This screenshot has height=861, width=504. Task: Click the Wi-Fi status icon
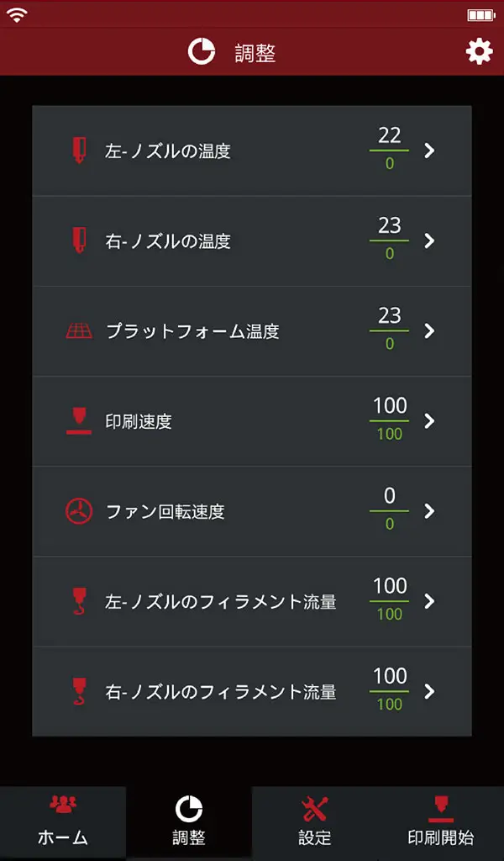point(18,14)
